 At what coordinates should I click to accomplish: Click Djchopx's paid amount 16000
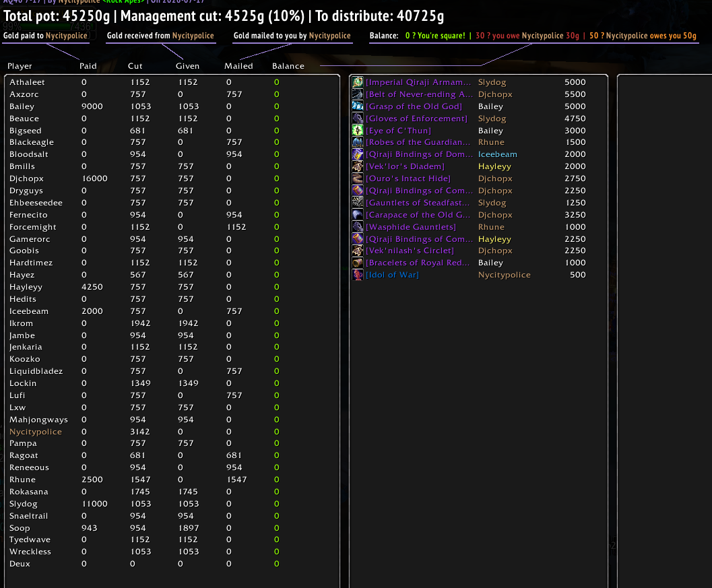(94, 178)
